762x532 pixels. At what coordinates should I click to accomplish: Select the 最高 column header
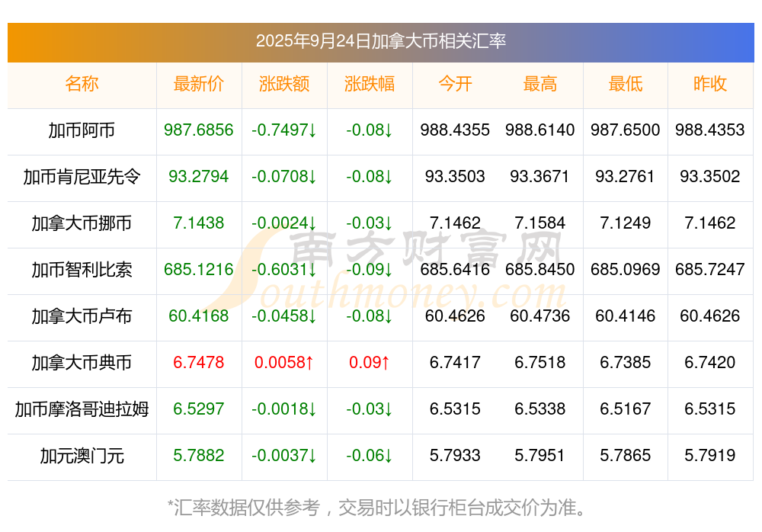[x=540, y=84]
